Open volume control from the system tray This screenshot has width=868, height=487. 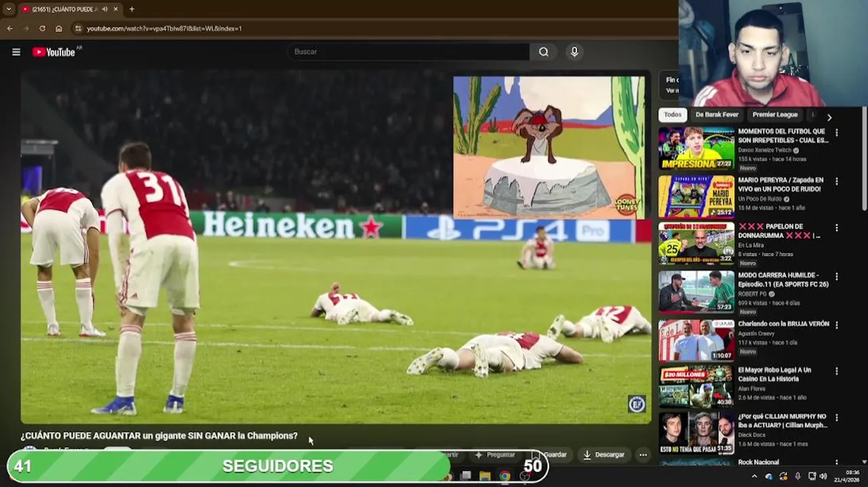pyautogui.click(x=823, y=476)
